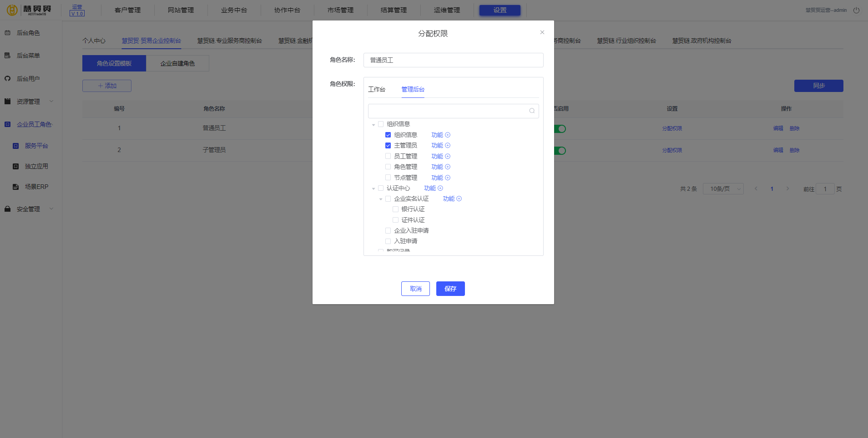Toggle the enable switch for 子管理员 row
The height and width of the screenshot is (438, 868).
tap(560, 151)
